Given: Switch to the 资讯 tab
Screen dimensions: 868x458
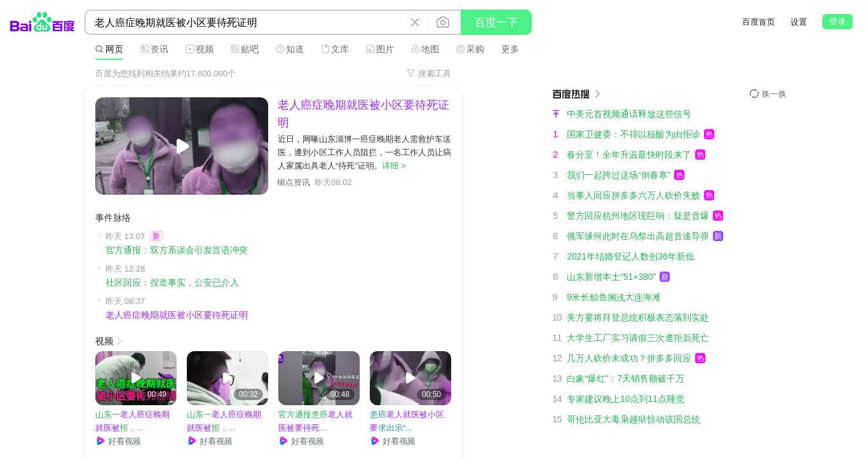Looking at the screenshot, I should (x=154, y=49).
